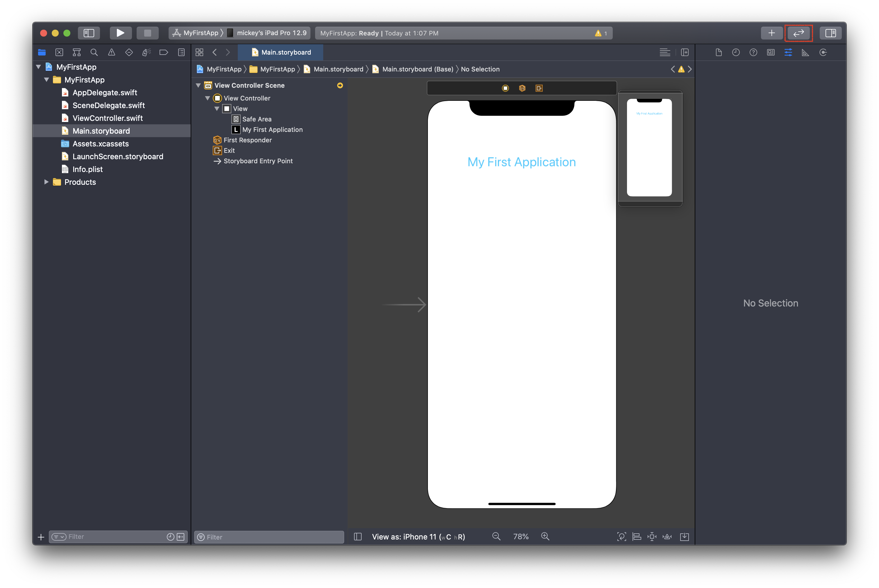Viewport: 879px width, 588px height.
Task: Show the Connections inspector
Action: coord(823,52)
